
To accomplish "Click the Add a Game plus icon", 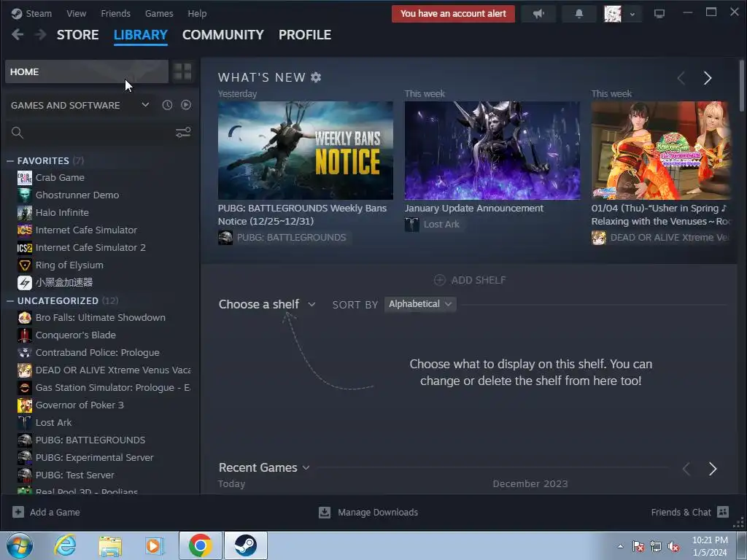I will coord(18,512).
